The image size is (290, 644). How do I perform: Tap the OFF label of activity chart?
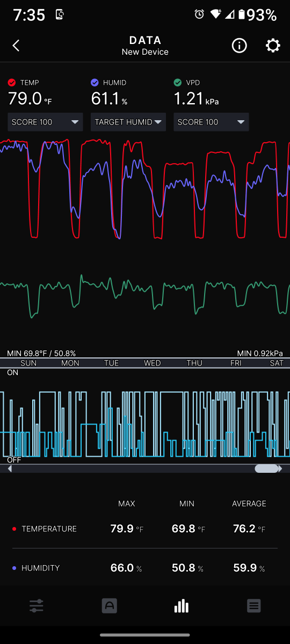(x=15, y=460)
